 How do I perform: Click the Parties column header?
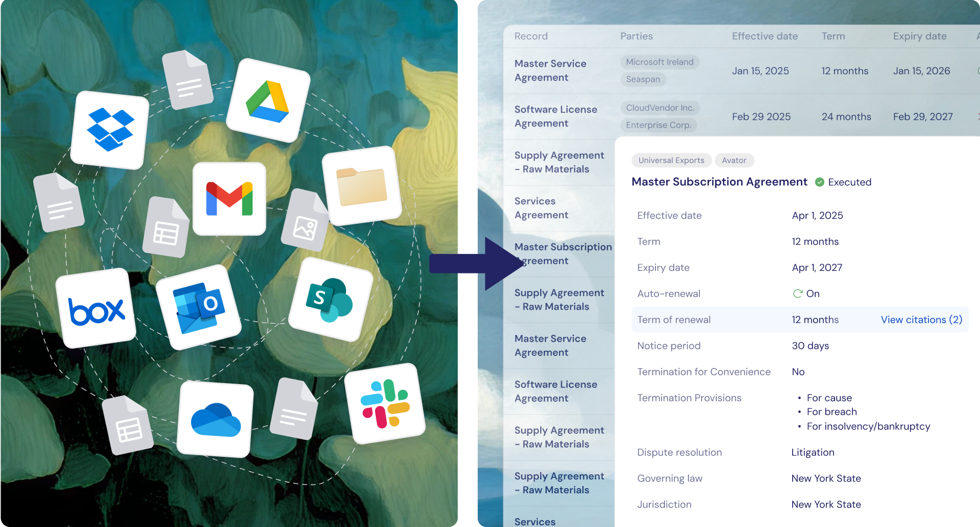[x=636, y=36]
